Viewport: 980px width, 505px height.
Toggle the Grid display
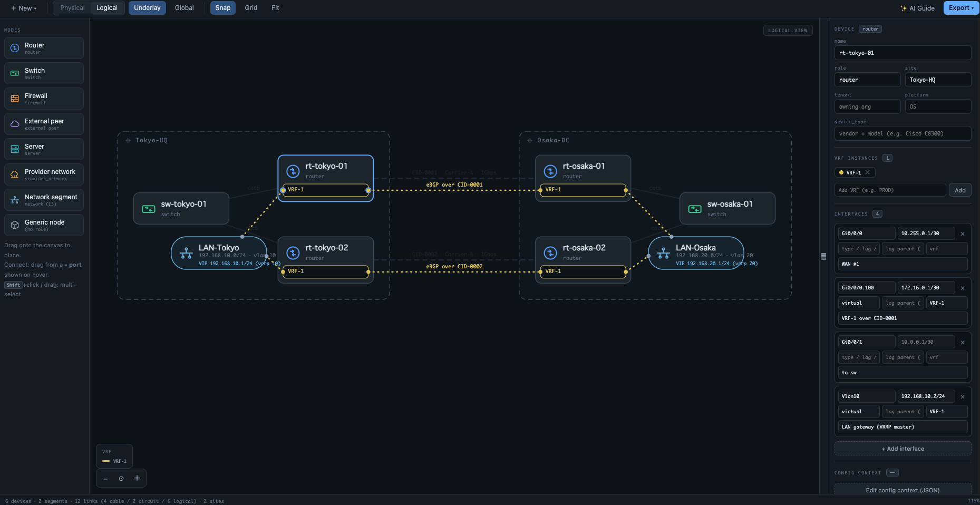pyautogui.click(x=251, y=8)
